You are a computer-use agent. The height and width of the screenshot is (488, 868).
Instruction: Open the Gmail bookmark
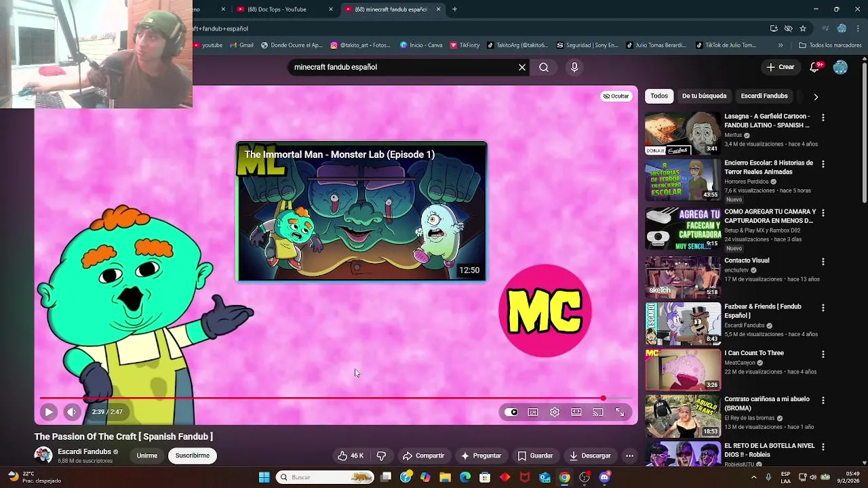241,45
